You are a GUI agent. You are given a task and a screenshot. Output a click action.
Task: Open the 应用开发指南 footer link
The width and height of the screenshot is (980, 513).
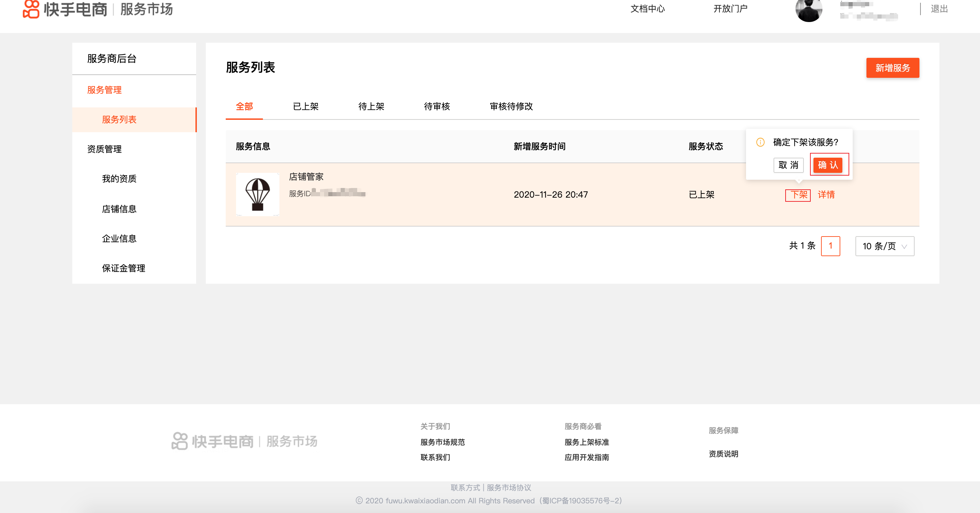pyautogui.click(x=587, y=458)
